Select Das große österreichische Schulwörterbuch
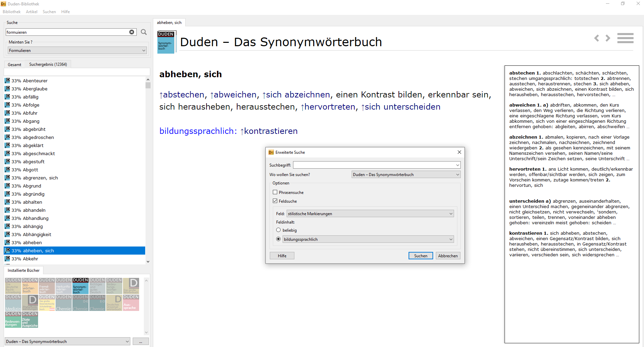This screenshot has height=347, width=644. tap(47, 302)
